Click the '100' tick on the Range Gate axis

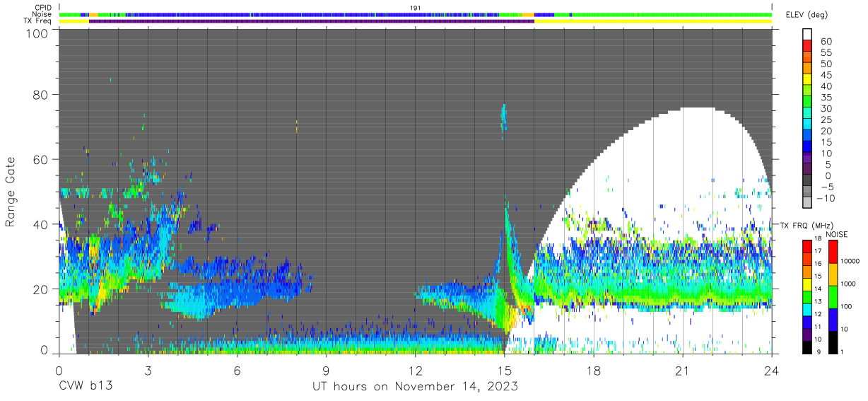[x=37, y=34]
